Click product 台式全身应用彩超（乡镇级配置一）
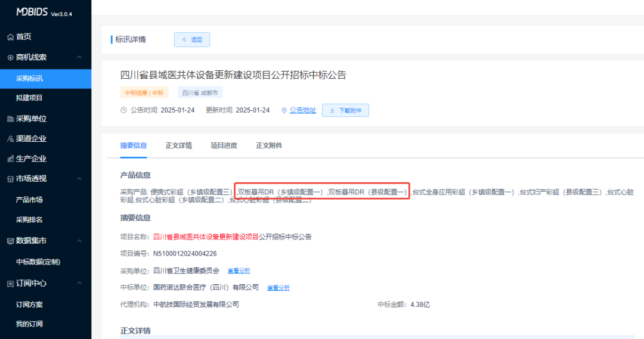 pos(464,192)
